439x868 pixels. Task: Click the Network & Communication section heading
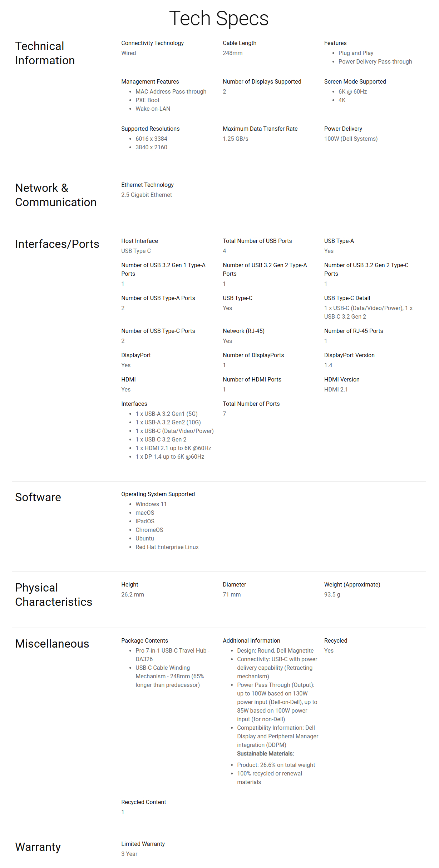(56, 195)
